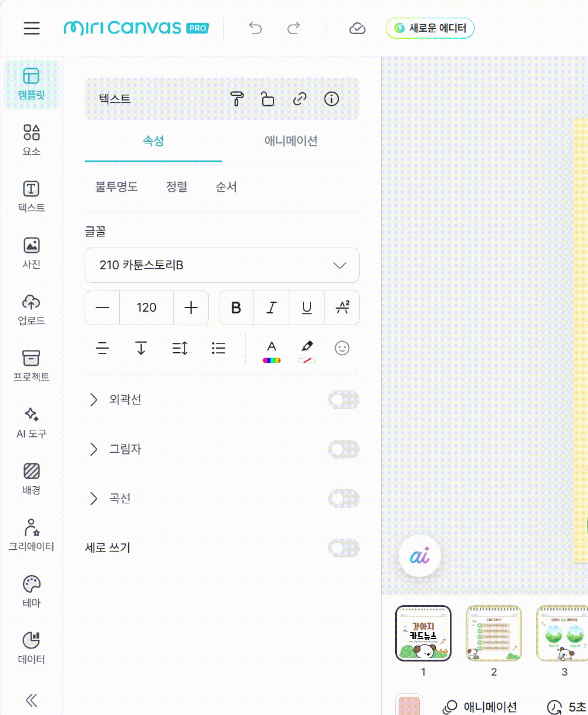
Task: Enable 세로 쓰기 vertical writing toggle
Action: 343,548
